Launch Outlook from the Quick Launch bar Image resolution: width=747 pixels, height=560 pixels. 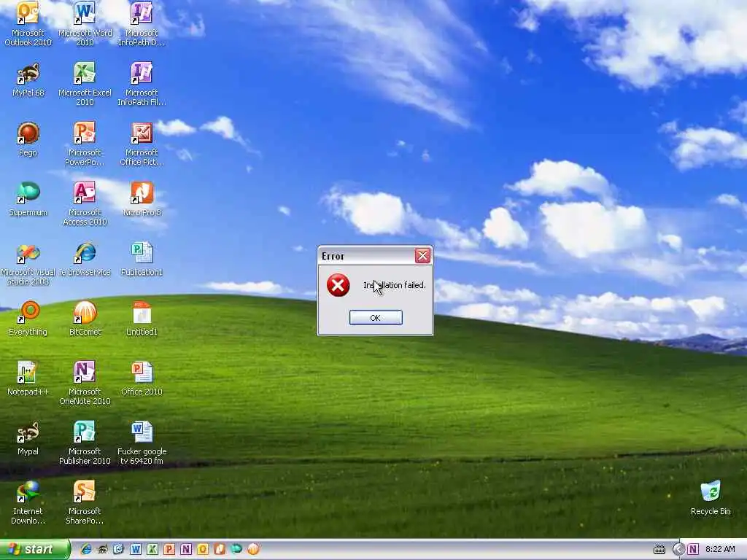pyautogui.click(x=203, y=549)
